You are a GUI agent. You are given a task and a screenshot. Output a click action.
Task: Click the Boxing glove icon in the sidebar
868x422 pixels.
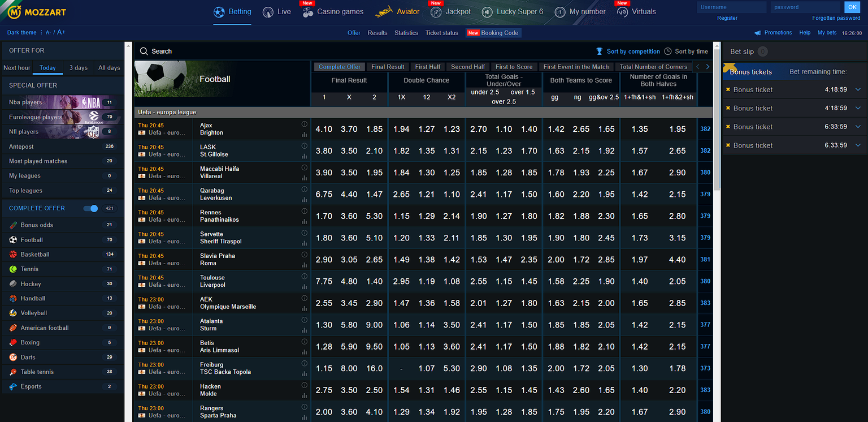pos(13,343)
